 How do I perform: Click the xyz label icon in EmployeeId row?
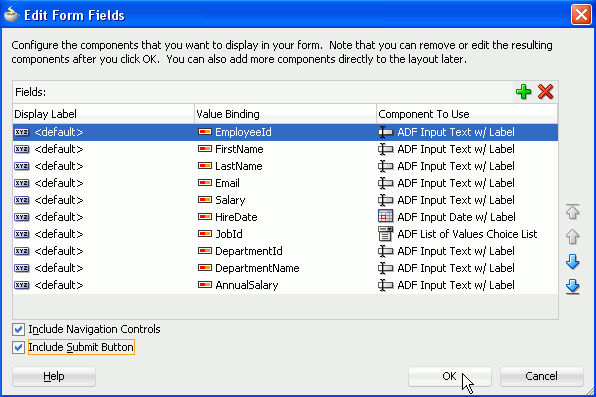(x=22, y=132)
